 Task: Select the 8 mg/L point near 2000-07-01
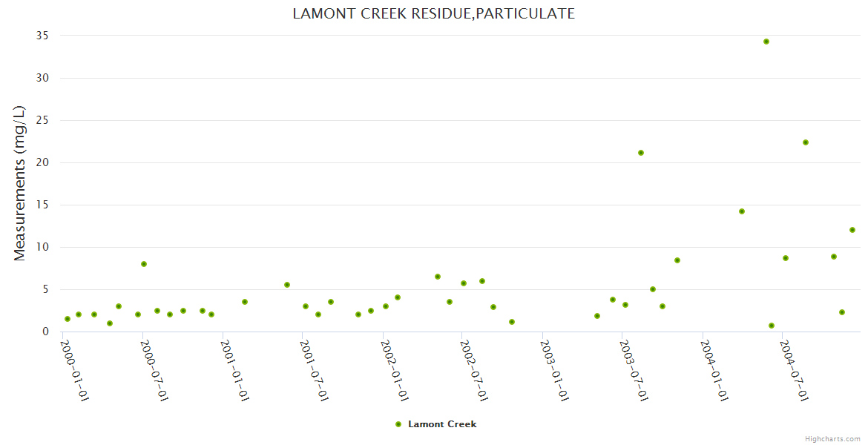coord(144,264)
